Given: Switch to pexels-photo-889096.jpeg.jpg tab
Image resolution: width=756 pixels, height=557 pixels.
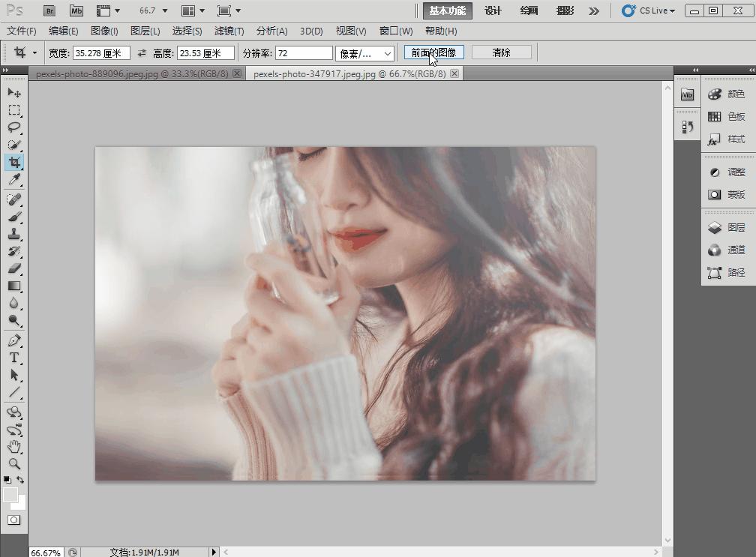Looking at the screenshot, I should click(132, 73).
